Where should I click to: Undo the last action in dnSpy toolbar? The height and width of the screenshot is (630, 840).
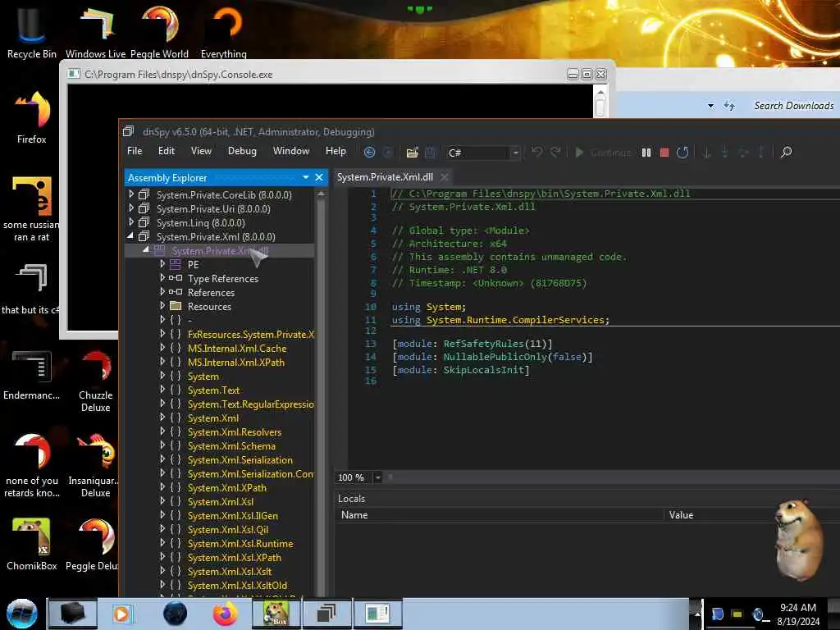[536, 152]
